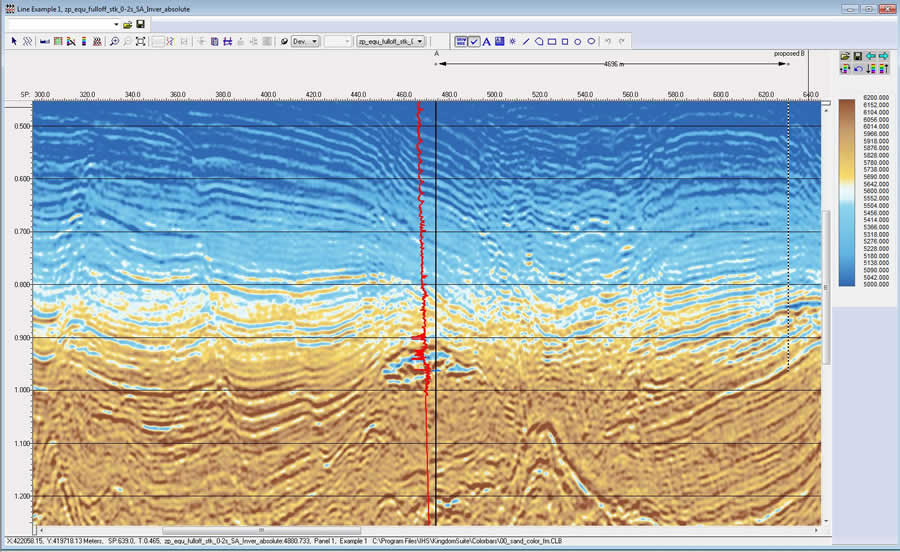900x552 pixels.
Task: Open file with top folder icon
Action: click(x=127, y=25)
